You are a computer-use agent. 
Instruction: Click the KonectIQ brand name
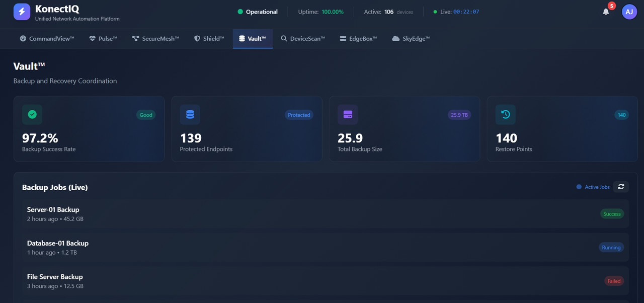pos(57,9)
